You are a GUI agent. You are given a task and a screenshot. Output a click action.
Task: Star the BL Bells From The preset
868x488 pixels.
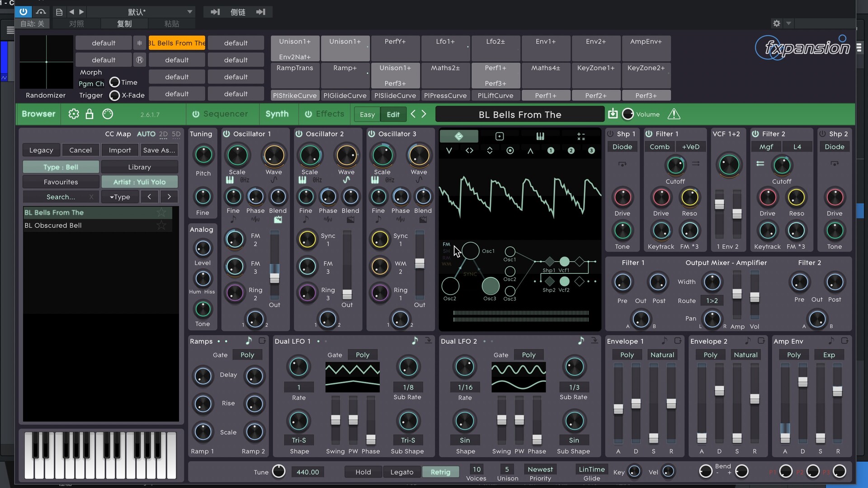coord(161,212)
